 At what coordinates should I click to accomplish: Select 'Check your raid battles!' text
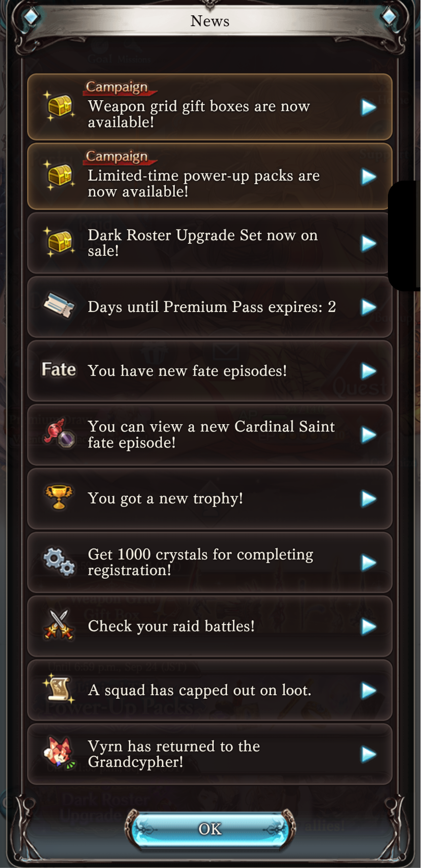tap(171, 626)
